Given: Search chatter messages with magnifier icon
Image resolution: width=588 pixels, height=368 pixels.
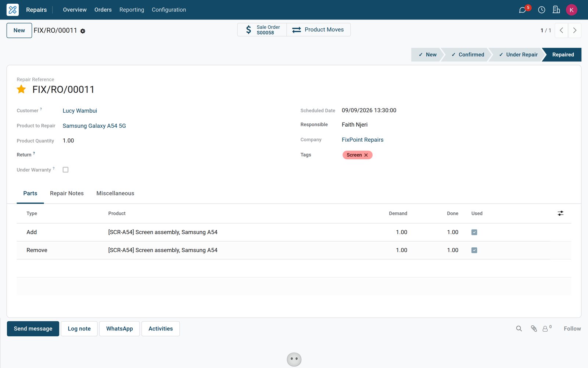Looking at the screenshot, I should (519, 329).
